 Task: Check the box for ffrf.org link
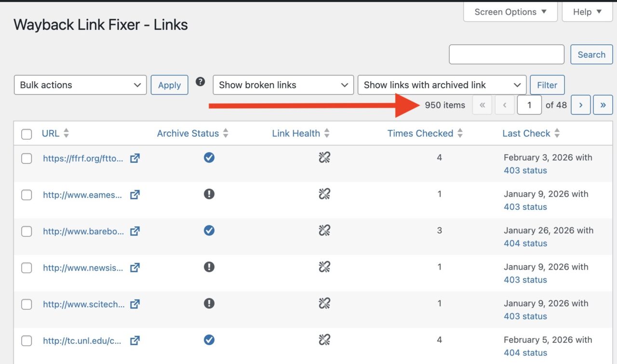pos(27,158)
